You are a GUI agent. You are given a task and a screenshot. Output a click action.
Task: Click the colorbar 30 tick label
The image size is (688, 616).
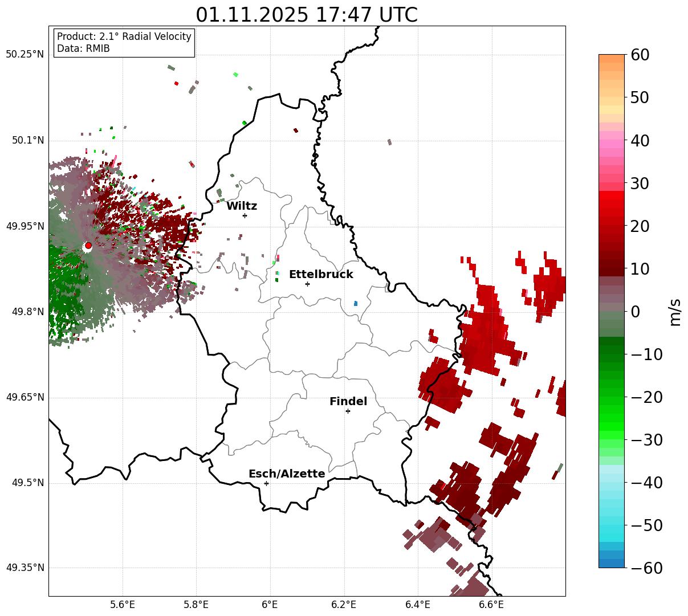point(640,183)
